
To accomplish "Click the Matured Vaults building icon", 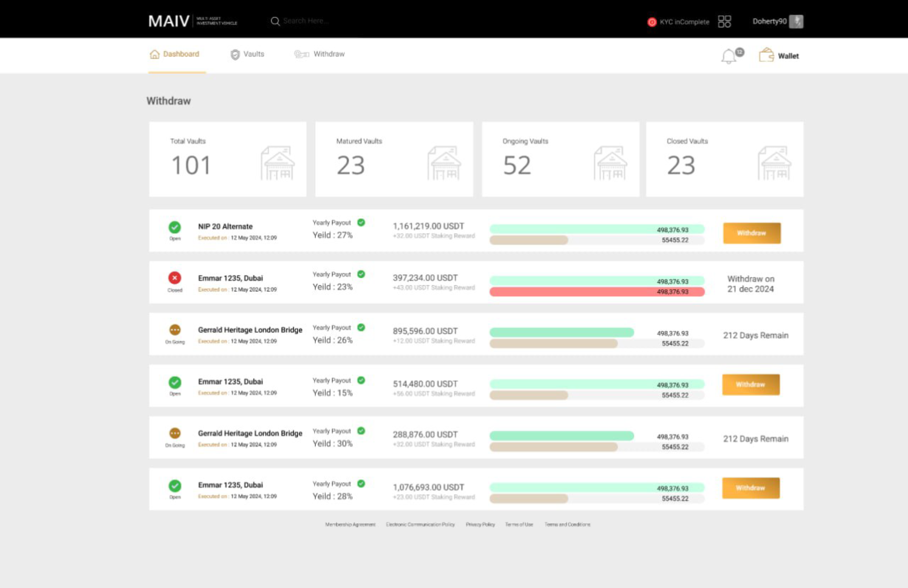I will [x=444, y=163].
